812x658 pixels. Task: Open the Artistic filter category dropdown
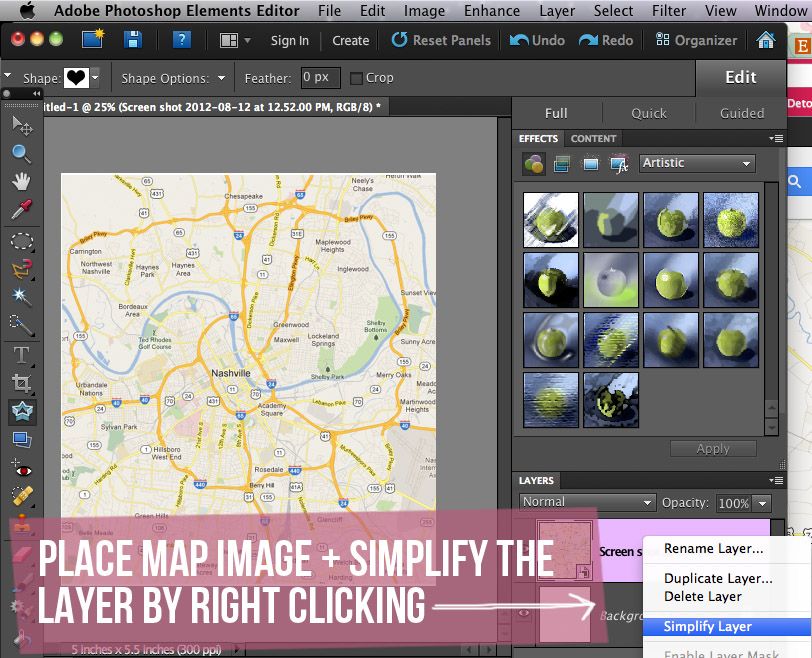pos(697,163)
